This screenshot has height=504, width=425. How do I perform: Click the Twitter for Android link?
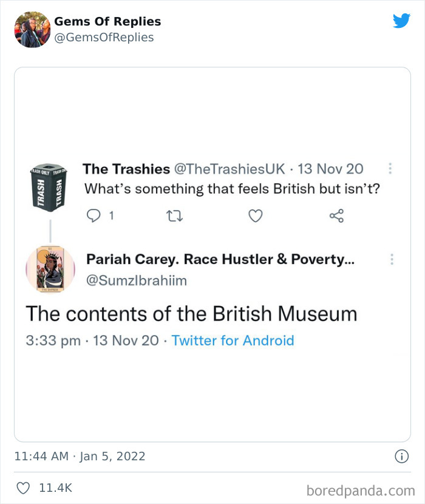point(233,340)
